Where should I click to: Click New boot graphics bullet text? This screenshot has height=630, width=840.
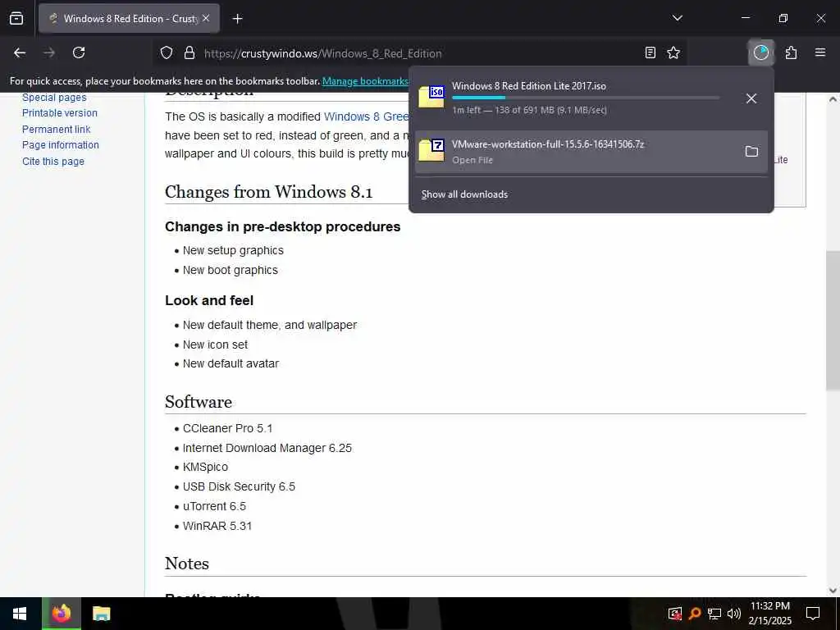231,270
